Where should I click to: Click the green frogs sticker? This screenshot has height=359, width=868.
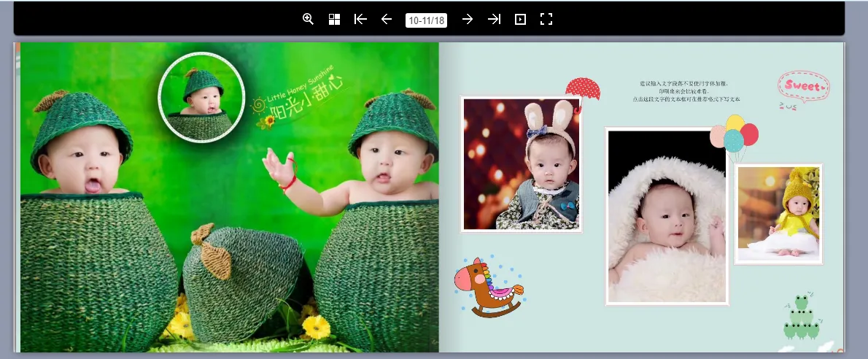[800, 317]
